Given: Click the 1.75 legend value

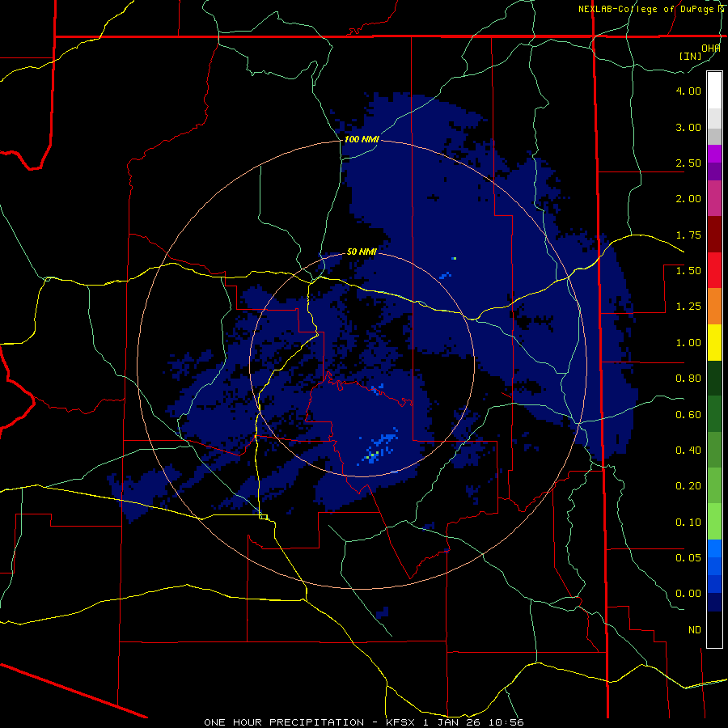Looking at the screenshot, I should point(688,235).
